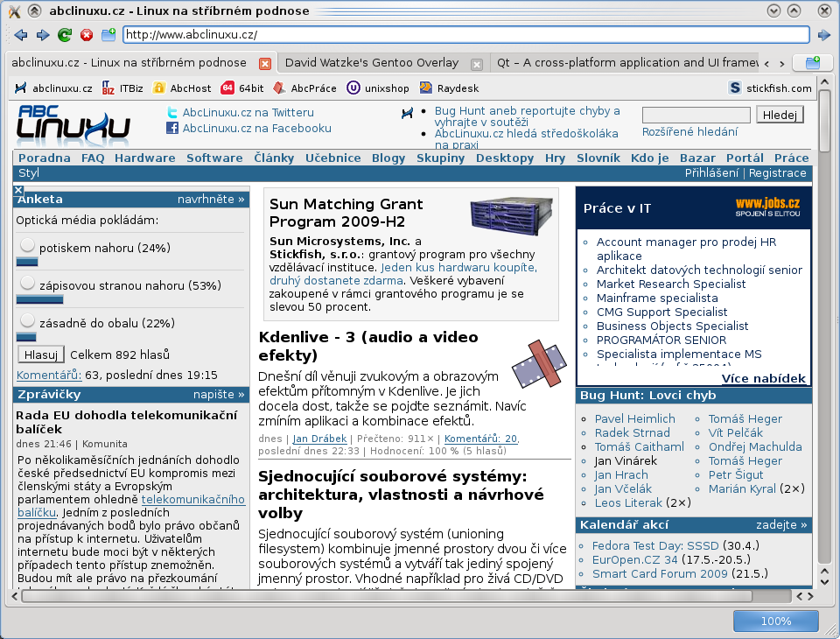
Task: Close the David Watzke's Gentoo Overlay tab
Action: coord(476,64)
